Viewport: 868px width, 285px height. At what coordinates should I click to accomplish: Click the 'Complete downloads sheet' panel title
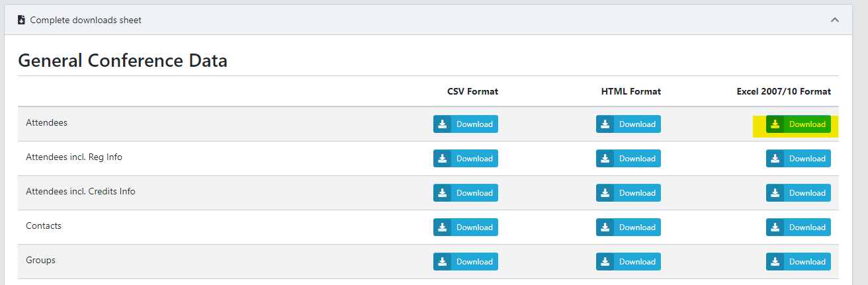pyautogui.click(x=86, y=20)
